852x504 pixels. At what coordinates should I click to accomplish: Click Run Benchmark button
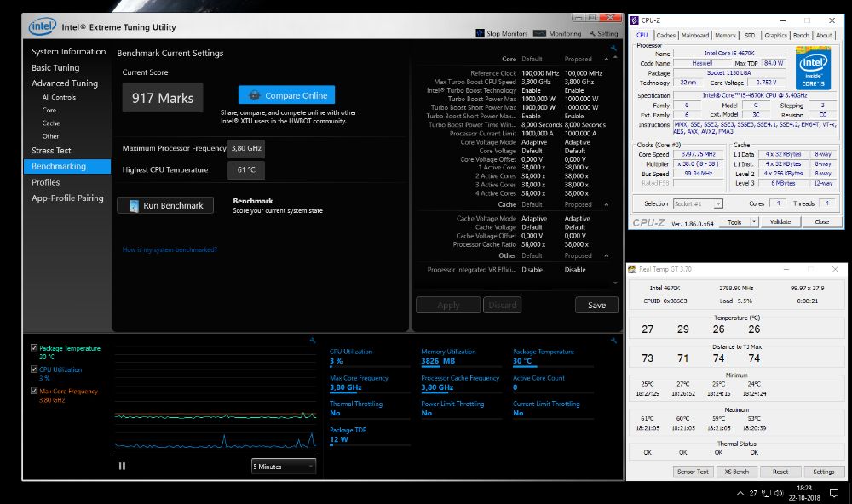pyautogui.click(x=165, y=205)
